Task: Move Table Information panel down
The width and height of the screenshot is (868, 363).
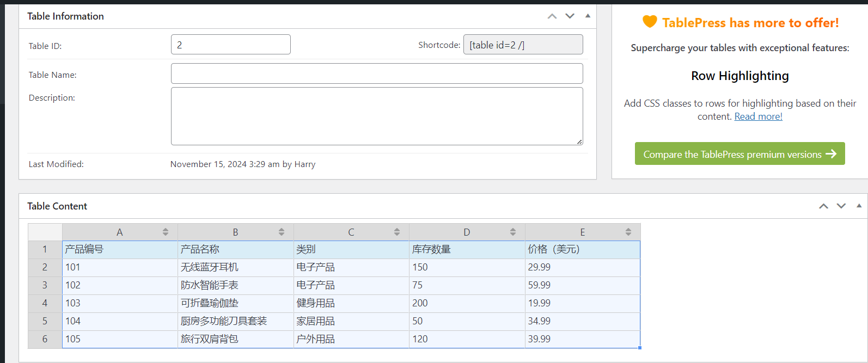Action: coord(570,16)
